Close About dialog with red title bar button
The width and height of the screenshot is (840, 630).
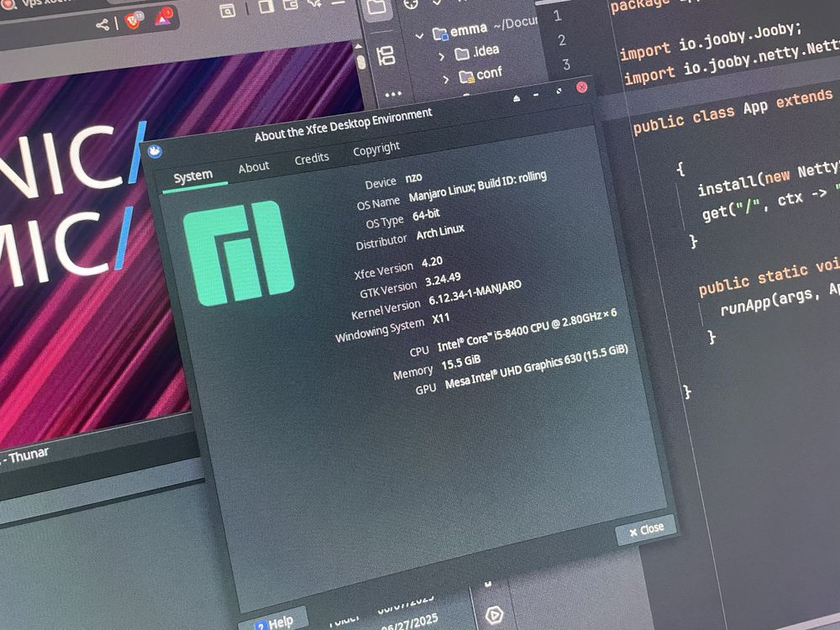click(x=581, y=87)
